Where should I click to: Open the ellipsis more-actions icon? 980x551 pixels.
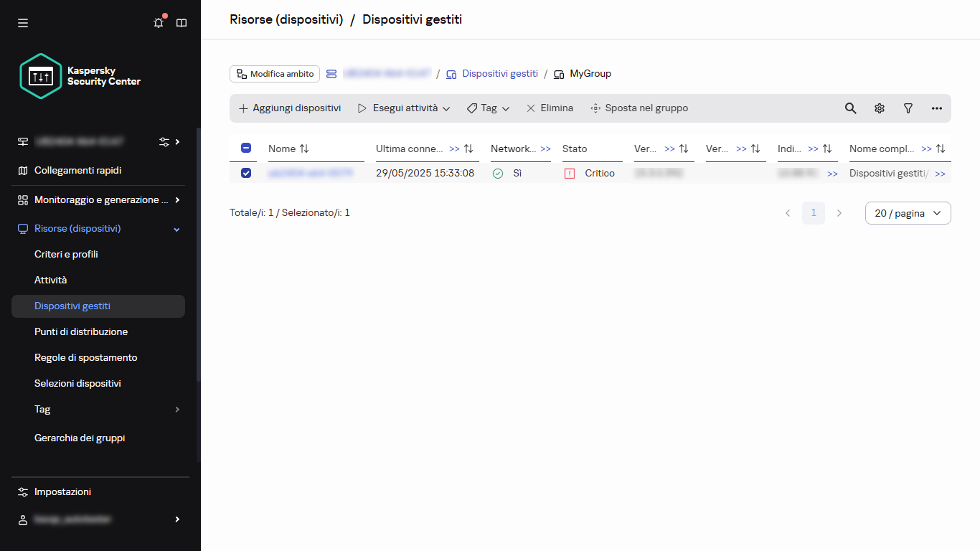pyautogui.click(x=936, y=108)
